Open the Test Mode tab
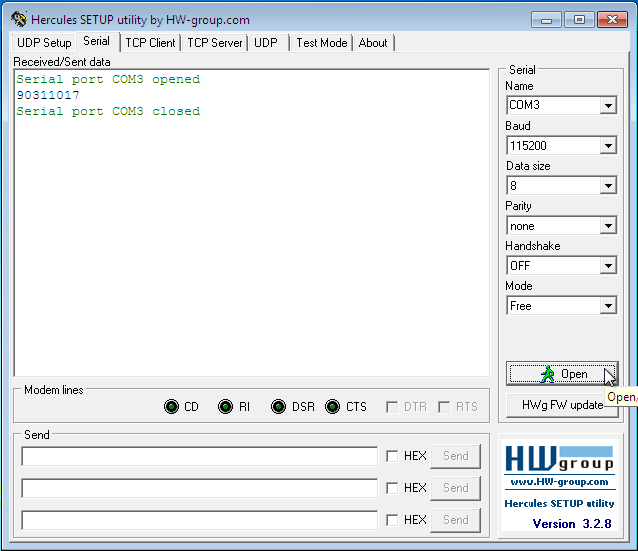 pyautogui.click(x=321, y=43)
